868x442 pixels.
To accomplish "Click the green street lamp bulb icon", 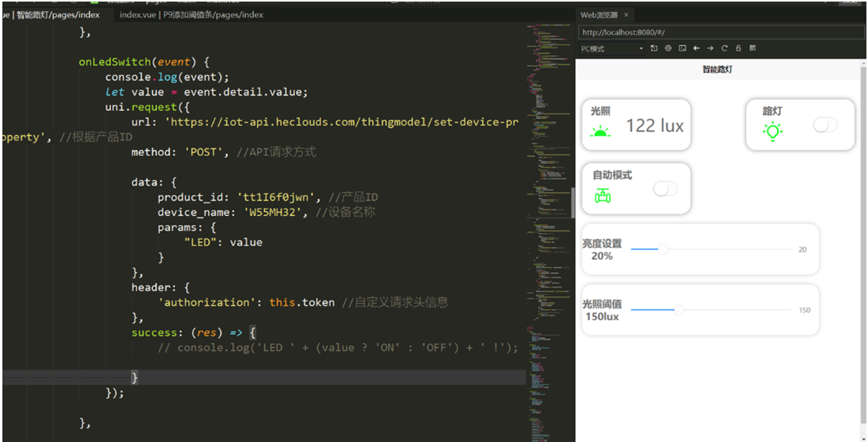I will click(x=772, y=131).
